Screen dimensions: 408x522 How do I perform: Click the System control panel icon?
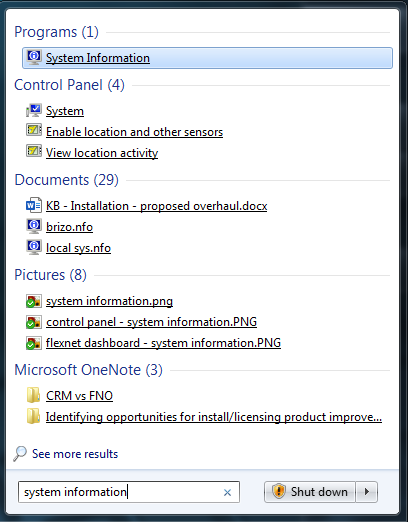[x=34, y=110]
